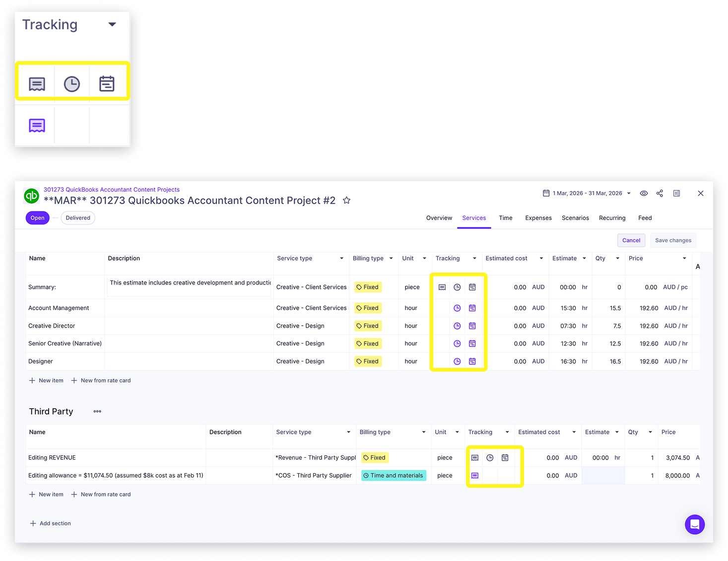This screenshot has width=728, height=561.
Task: Expand Price column dropdown in first table
Action: coord(684,259)
